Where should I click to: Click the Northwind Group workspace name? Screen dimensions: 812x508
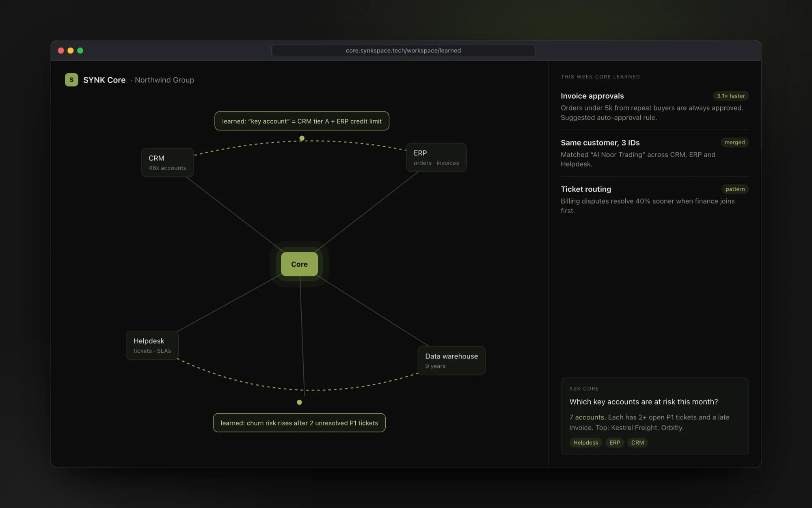pyautogui.click(x=164, y=80)
